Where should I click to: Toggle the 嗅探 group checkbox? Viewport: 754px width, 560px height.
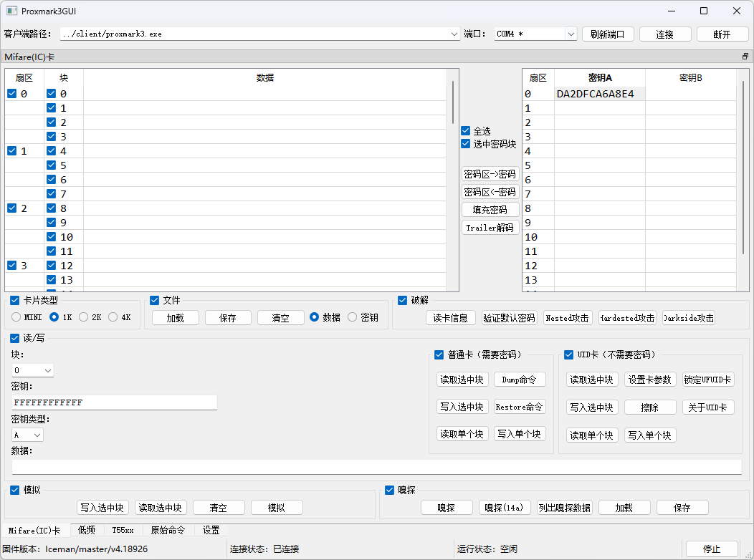point(389,490)
